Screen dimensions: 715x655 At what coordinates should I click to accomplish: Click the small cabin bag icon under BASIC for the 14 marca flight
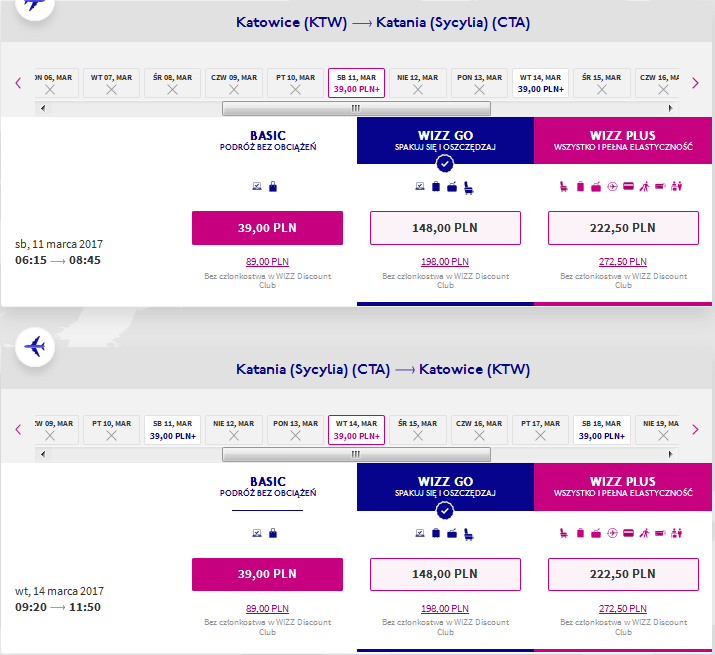pos(273,533)
